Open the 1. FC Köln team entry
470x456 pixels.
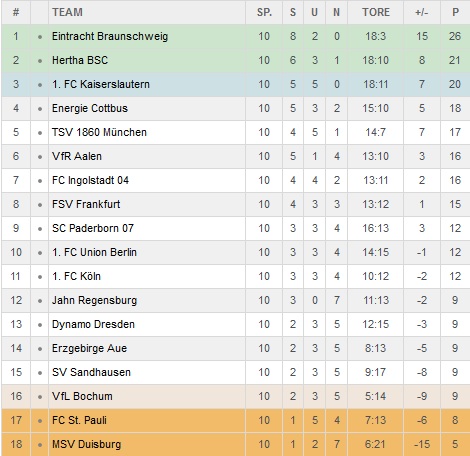[x=76, y=276]
